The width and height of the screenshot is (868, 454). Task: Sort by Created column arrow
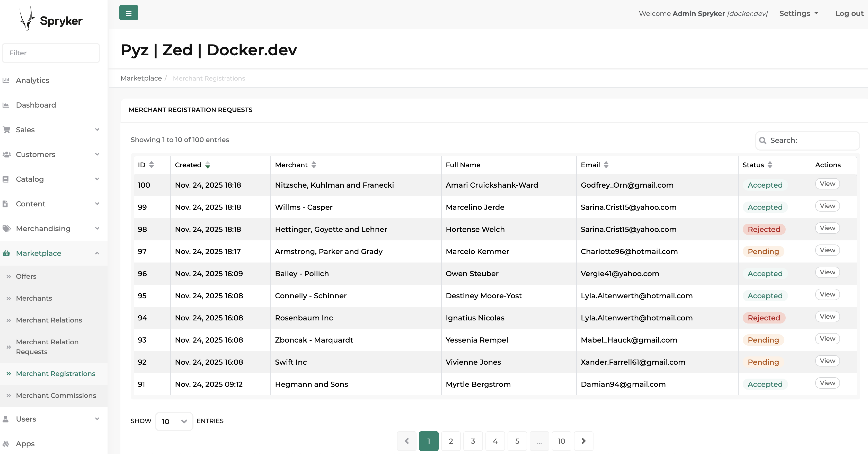point(208,165)
